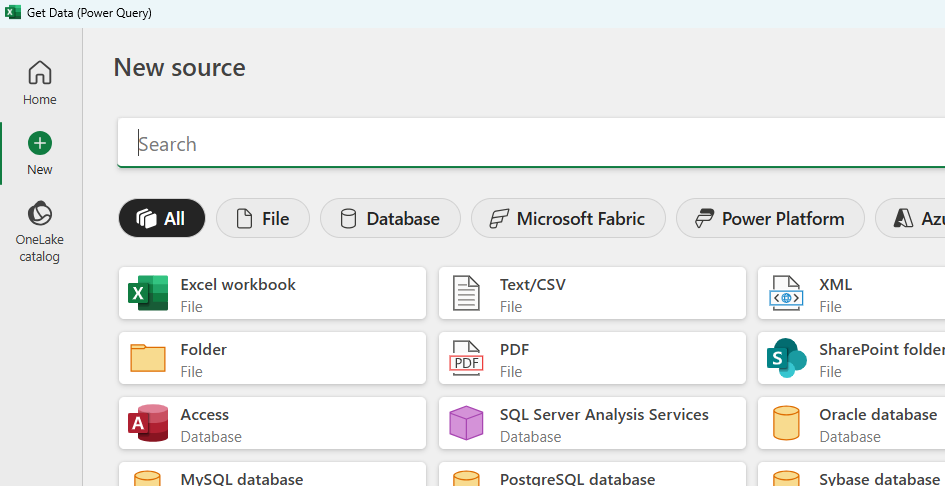
Task: Choose the XML label
Action: point(836,284)
